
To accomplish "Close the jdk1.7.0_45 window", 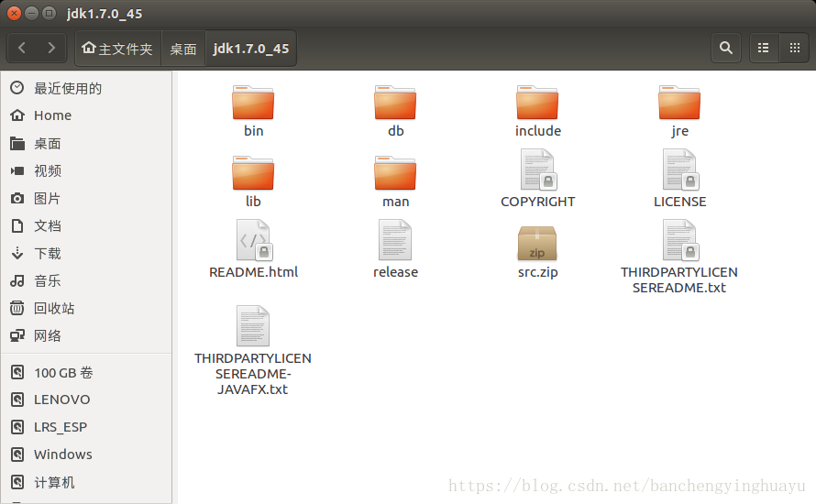I will point(14,13).
